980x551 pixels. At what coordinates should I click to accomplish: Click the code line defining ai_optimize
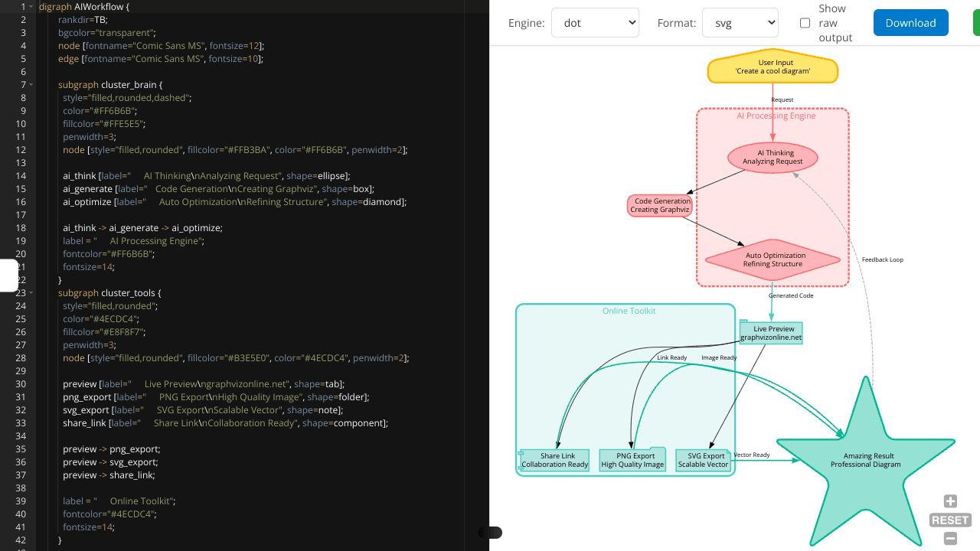pyautogui.click(x=234, y=202)
